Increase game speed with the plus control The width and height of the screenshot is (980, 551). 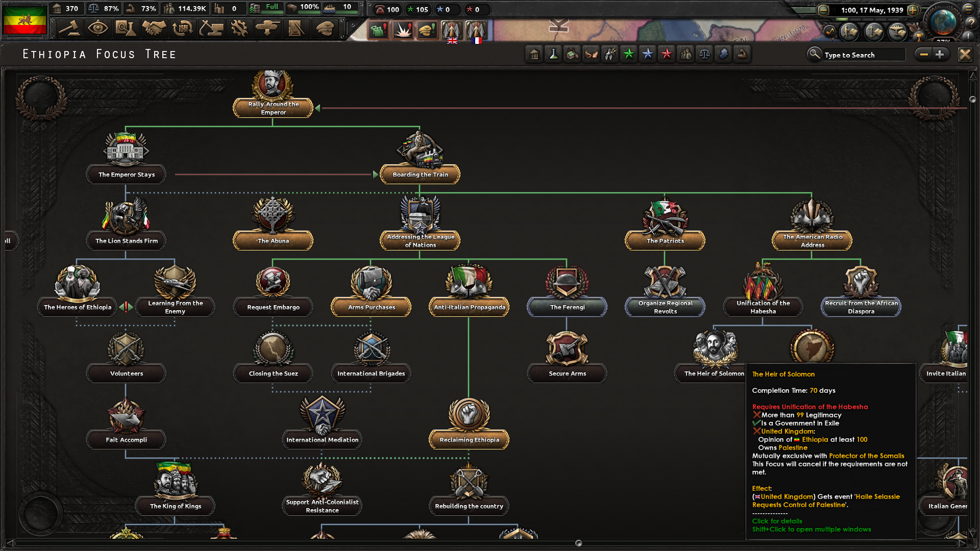[913, 10]
